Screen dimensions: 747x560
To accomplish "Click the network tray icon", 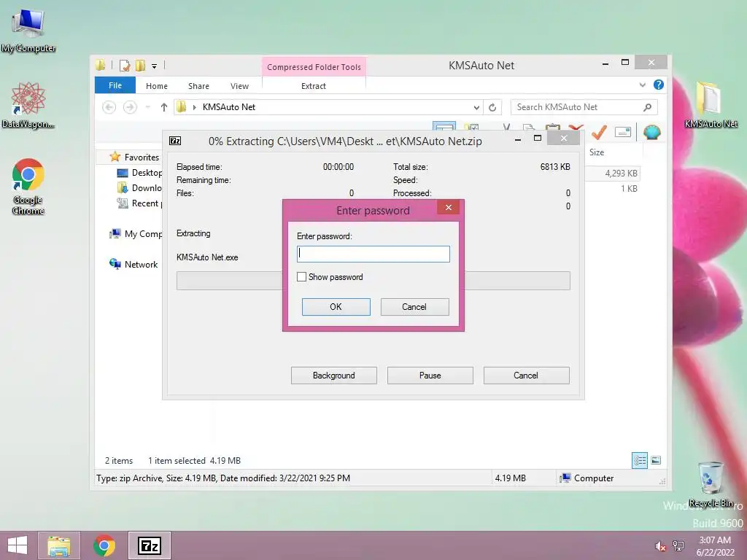I will [x=678, y=546].
